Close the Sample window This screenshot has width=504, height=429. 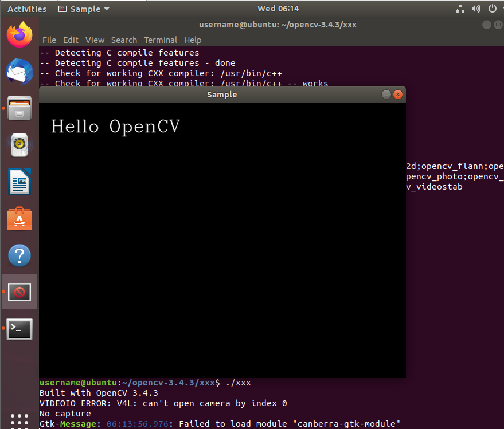[x=398, y=95]
